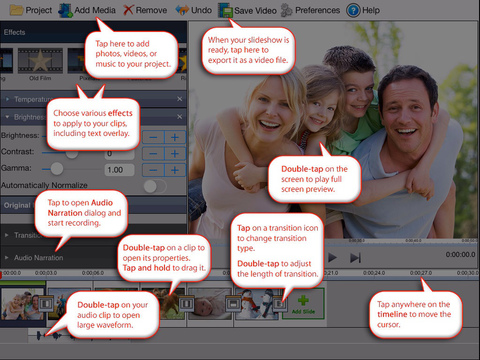480x360 pixels.
Task: Click the red Remove X icon
Action: tap(128, 10)
